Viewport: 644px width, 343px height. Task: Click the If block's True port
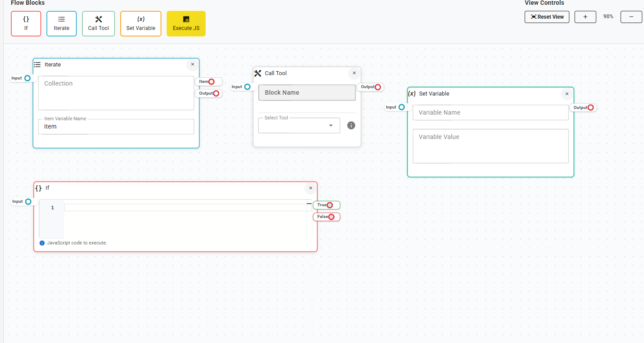[x=330, y=205]
